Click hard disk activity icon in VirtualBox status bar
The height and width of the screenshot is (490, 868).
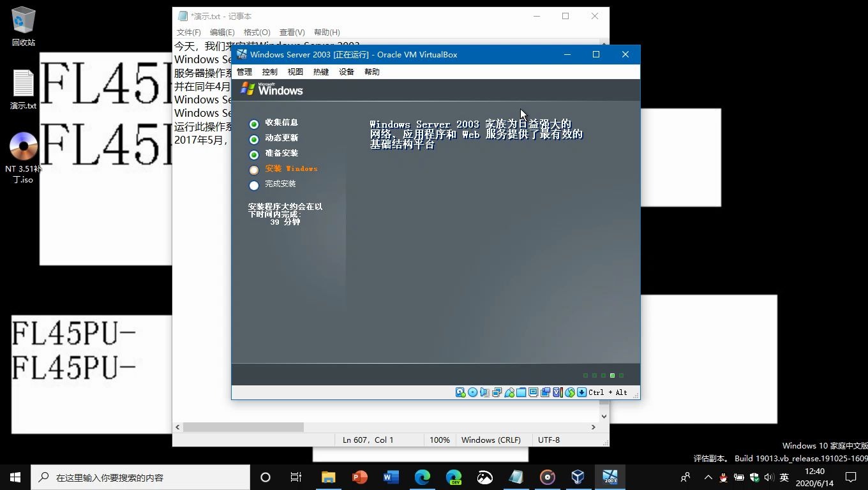[460, 392]
